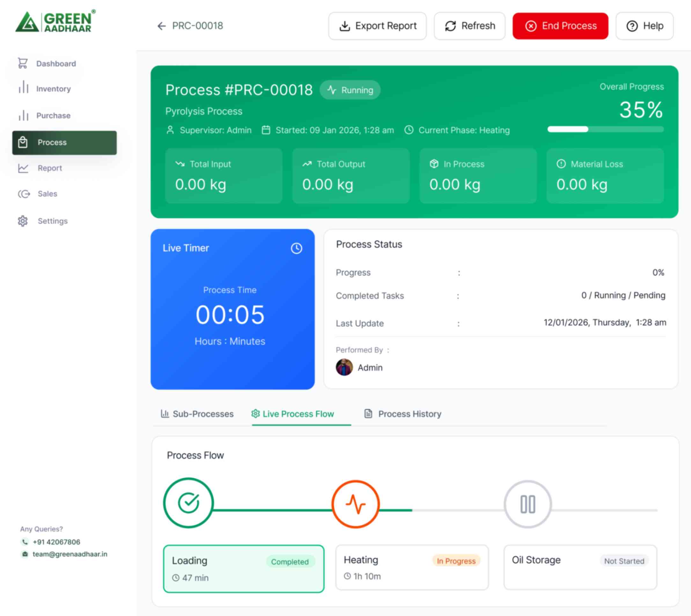Click the Total Output trend-up icon
The width and height of the screenshot is (691, 616).
pos(307,164)
